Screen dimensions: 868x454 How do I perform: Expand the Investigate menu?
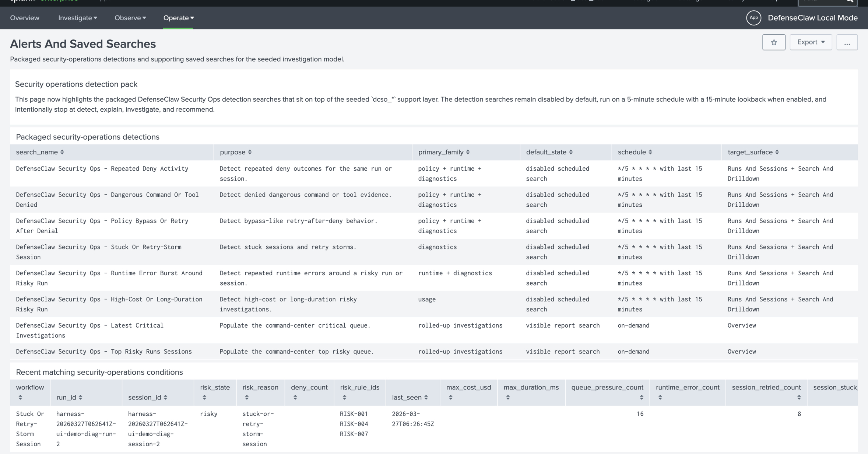[77, 18]
